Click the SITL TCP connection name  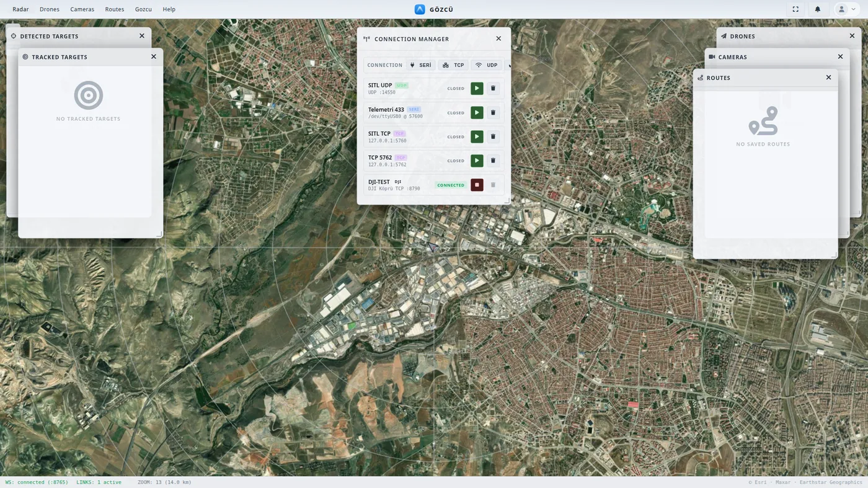coord(379,133)
